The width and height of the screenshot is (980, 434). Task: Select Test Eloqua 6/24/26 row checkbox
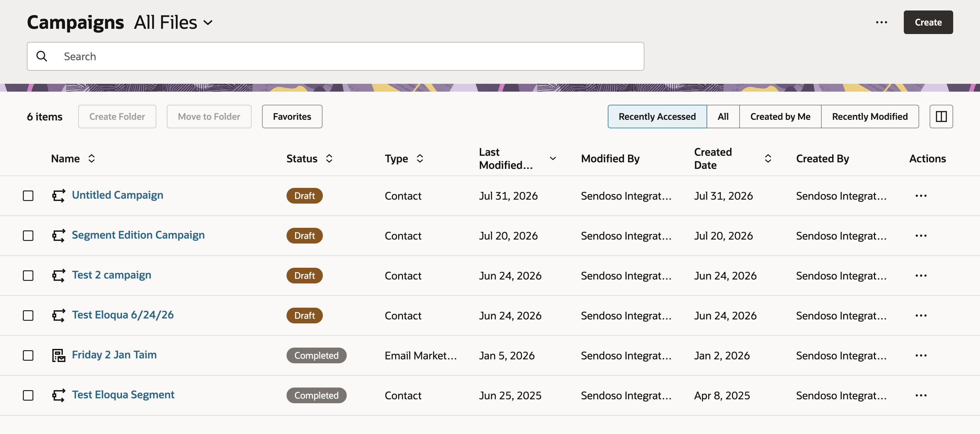coord(28,316)
